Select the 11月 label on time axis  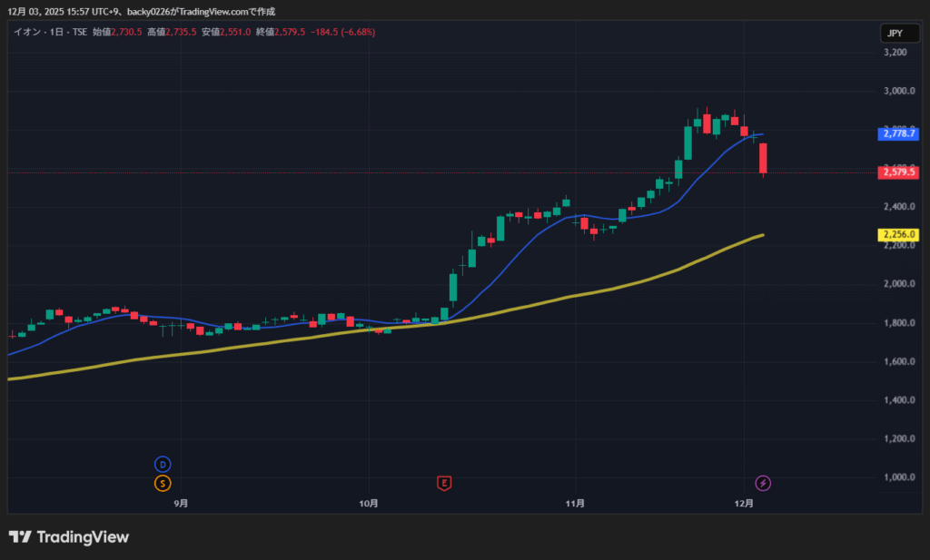574,503
